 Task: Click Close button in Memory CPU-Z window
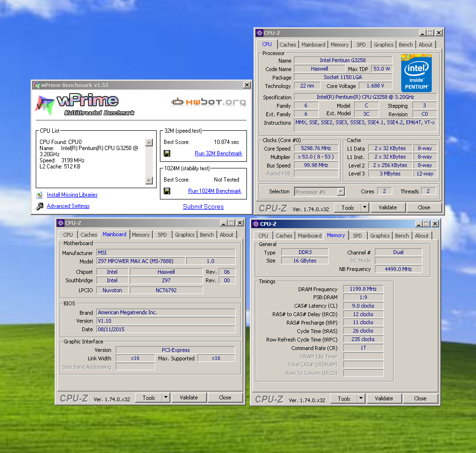click(420, 398)
